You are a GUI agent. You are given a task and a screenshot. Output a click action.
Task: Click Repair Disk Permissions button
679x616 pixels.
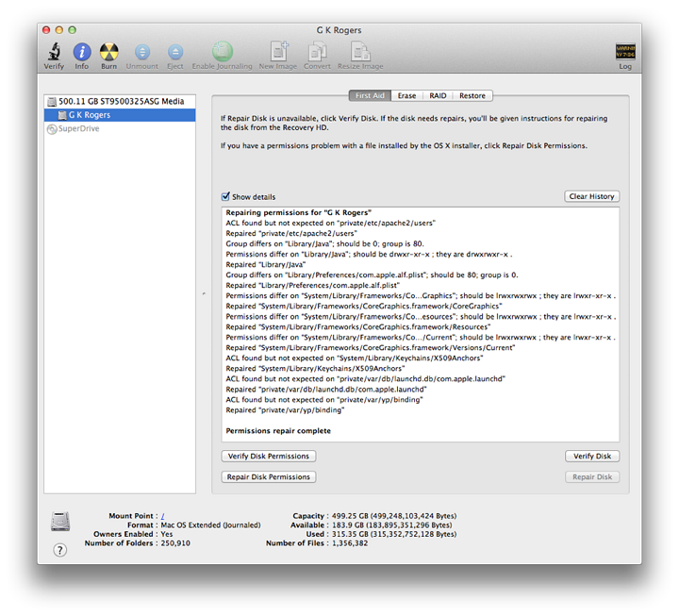point(269,477)
